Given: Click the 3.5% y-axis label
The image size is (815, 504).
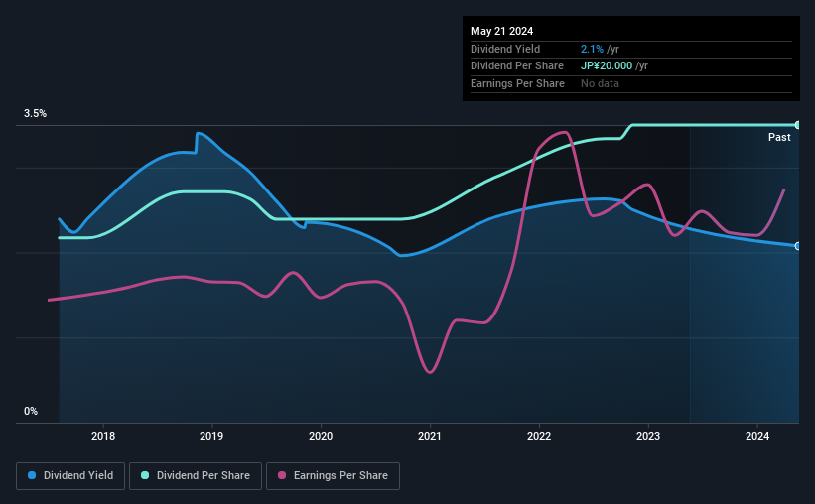Looking at the screenshot, I should [36, 114].
